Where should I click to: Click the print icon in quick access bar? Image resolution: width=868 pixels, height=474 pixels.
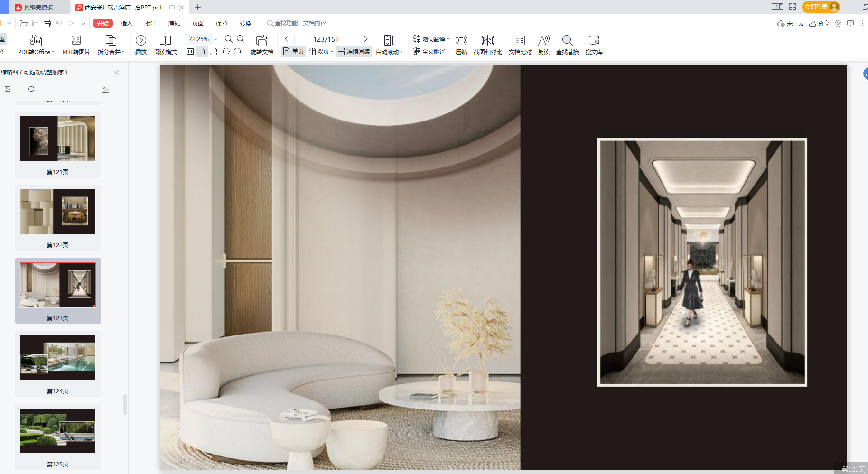click(47, 23)
